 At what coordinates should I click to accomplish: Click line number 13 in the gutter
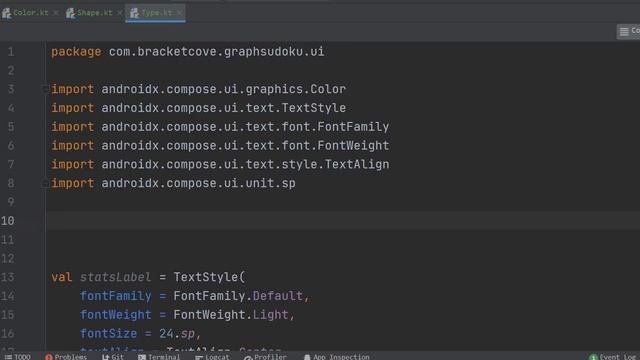(8, 277)
